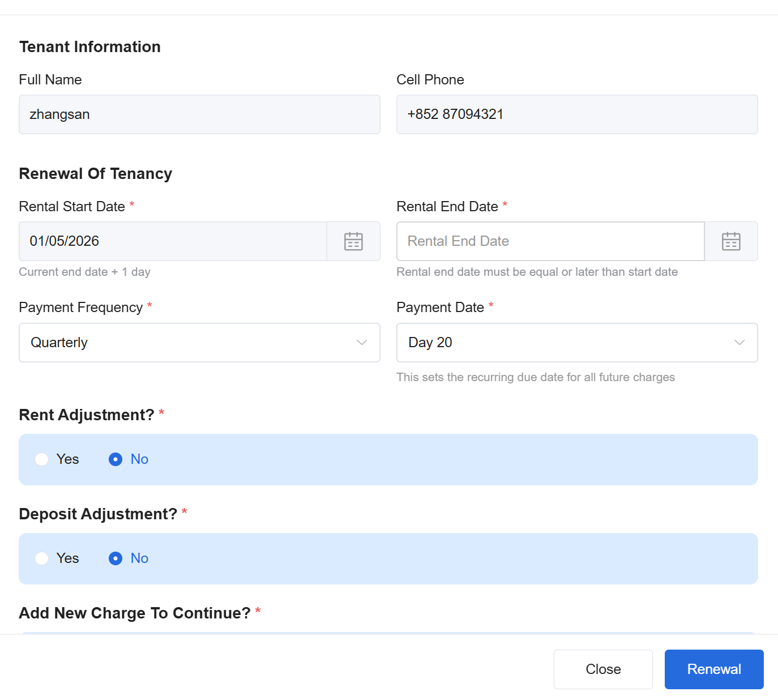Click the empty Rental End Date input
778x700 pixels.
tap(550, 241)
